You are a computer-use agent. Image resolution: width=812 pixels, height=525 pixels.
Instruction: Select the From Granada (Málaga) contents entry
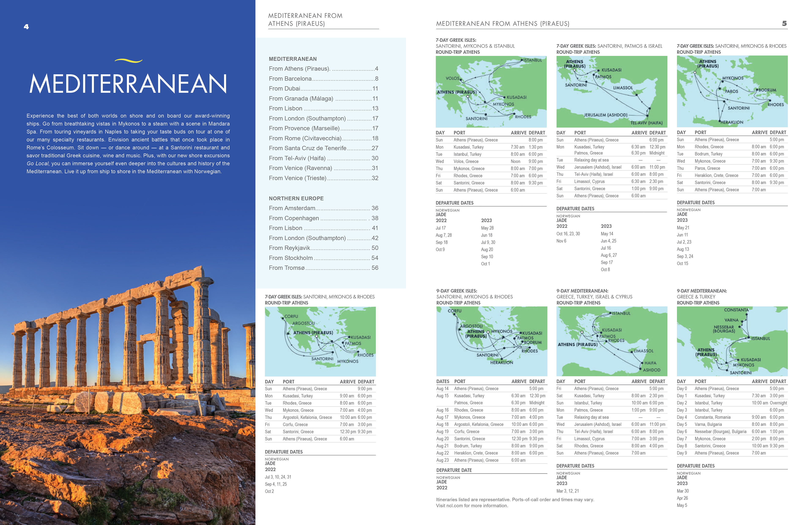323,98
